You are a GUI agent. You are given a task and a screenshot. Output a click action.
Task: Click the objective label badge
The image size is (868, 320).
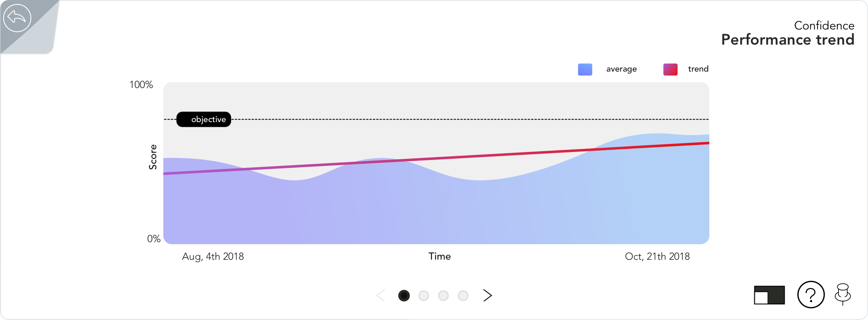tap(204, 120)
